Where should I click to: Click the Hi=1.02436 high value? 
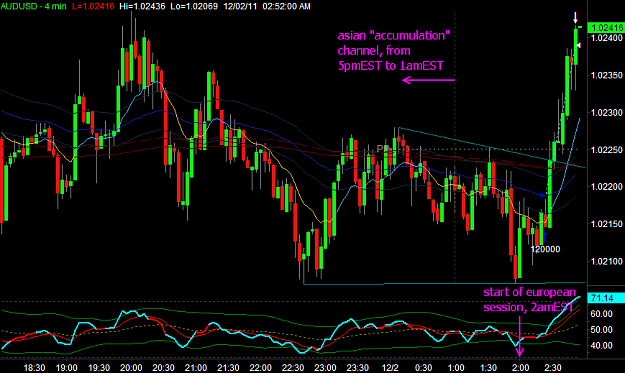[142, 6]
